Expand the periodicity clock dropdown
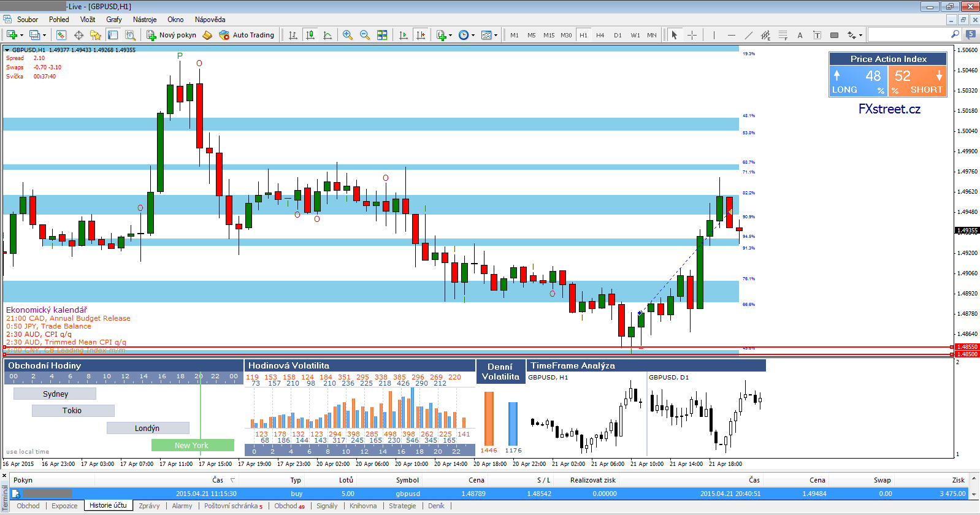Screen dimensions: 980x515 473,36
